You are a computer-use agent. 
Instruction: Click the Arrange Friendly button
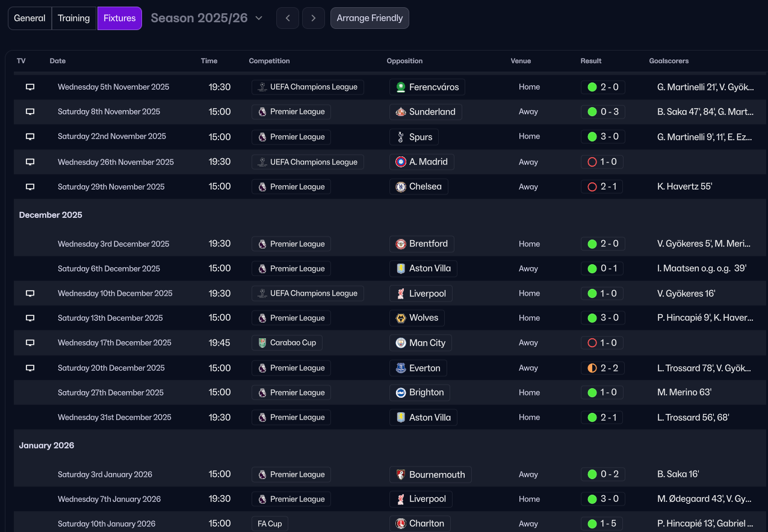[370, 18]
